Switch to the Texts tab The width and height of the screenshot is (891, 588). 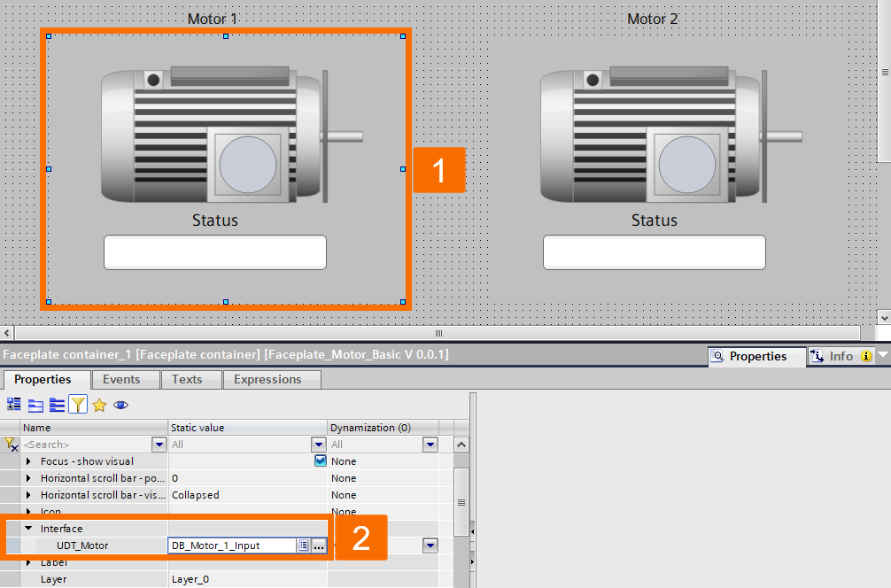(x=190, y=379)
